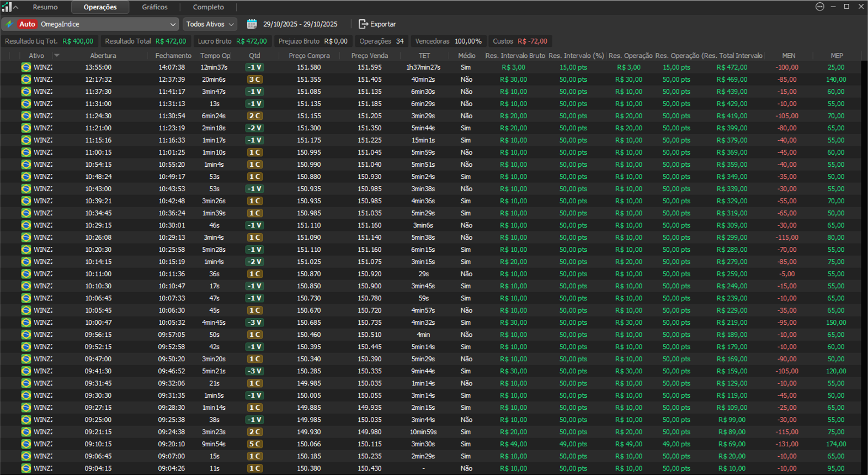Collapse the panel using chevron beside logo
This screenshot has width=868, height=475.
point(16,7)
